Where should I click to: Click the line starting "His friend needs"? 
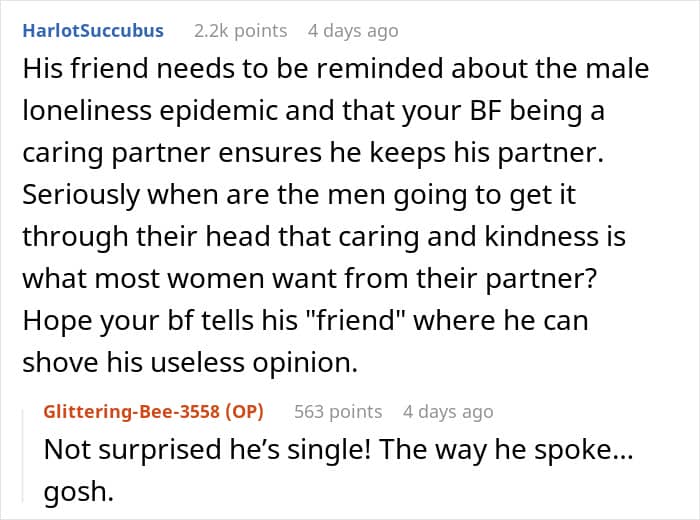coord(335,69)
